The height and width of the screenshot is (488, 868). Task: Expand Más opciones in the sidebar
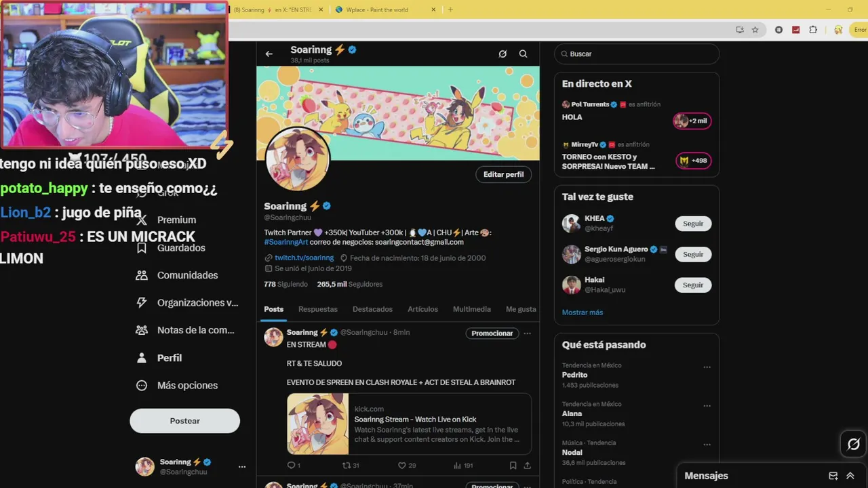coord(177,385)
